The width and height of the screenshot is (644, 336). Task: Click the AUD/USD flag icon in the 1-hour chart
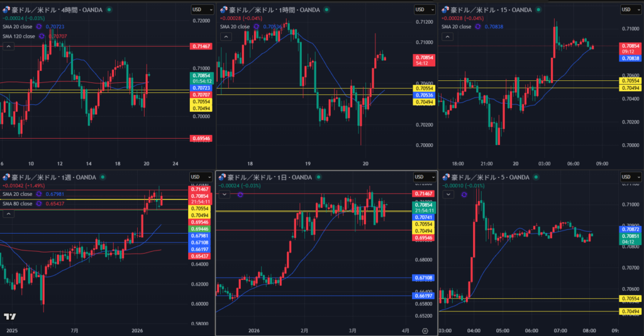[222, 9]
